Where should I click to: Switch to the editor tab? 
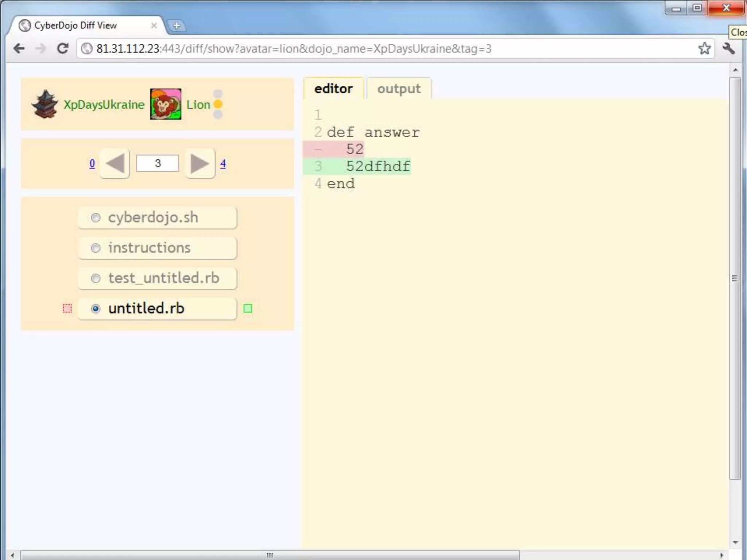pyautogui.click(x=333, y=89)
